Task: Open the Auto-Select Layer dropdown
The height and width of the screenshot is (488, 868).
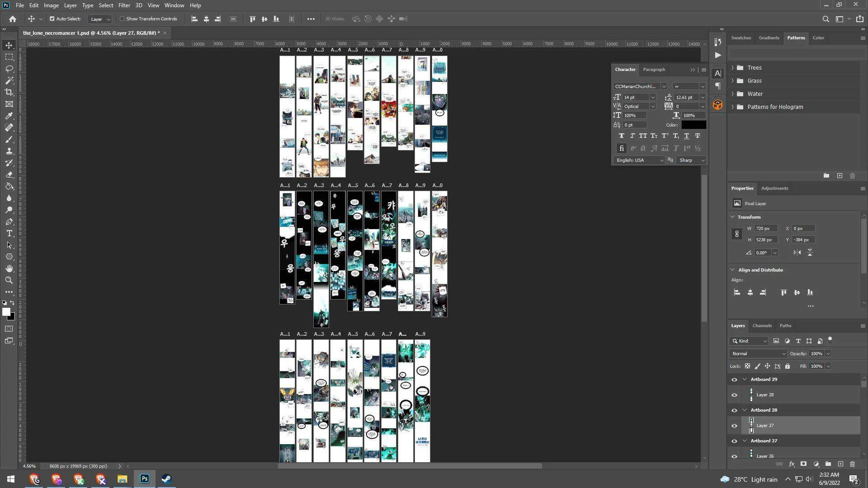Action: [x=100, y=19]
